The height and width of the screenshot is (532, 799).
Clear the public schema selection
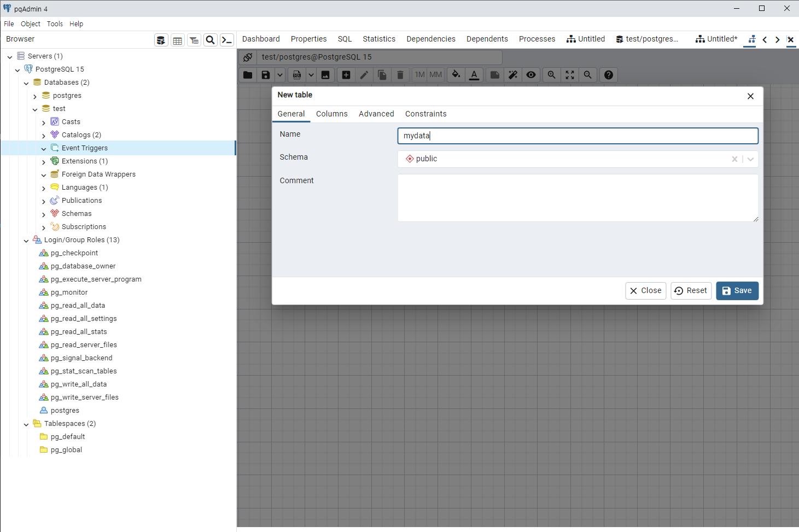coord(734,159)
